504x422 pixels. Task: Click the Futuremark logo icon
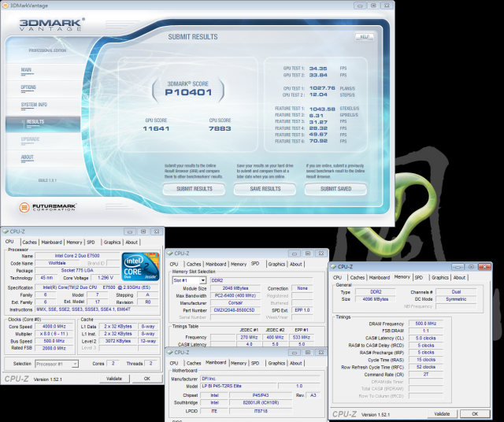coord(24,207)
